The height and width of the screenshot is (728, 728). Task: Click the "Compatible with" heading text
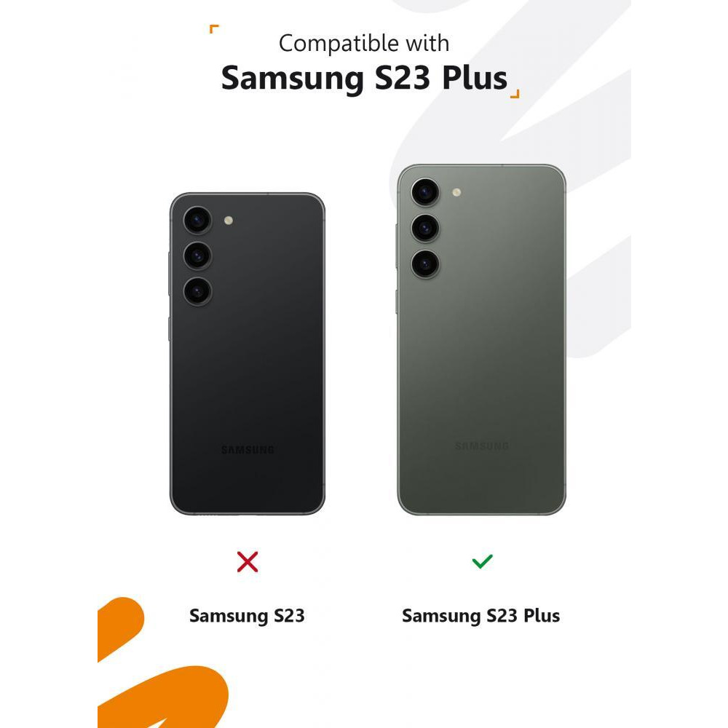coord(364,44)
